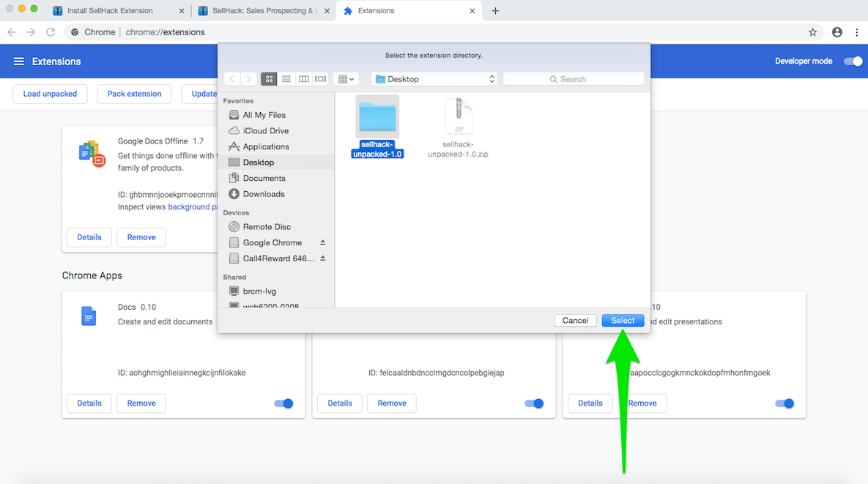Select Google Chrome device in sidebar

pos(272,242)
